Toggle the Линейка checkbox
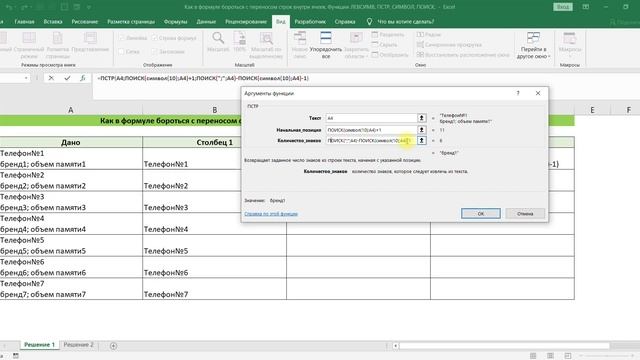The height and width of the screenshot is (360, 640). [122, 38]
